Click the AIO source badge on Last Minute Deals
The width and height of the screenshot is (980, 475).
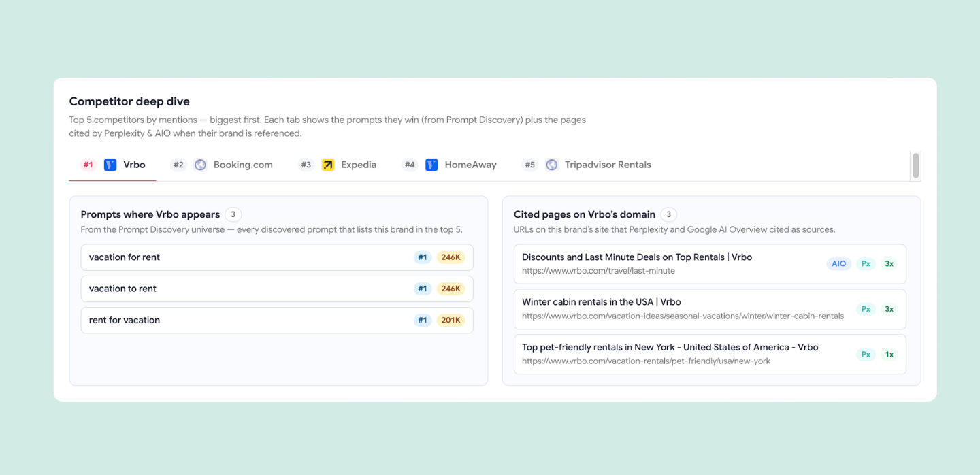[x=839, y=264]
